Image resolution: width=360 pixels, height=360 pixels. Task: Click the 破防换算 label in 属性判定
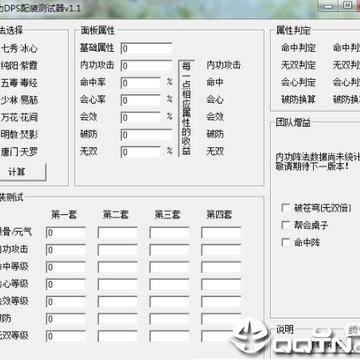point(298,100)
